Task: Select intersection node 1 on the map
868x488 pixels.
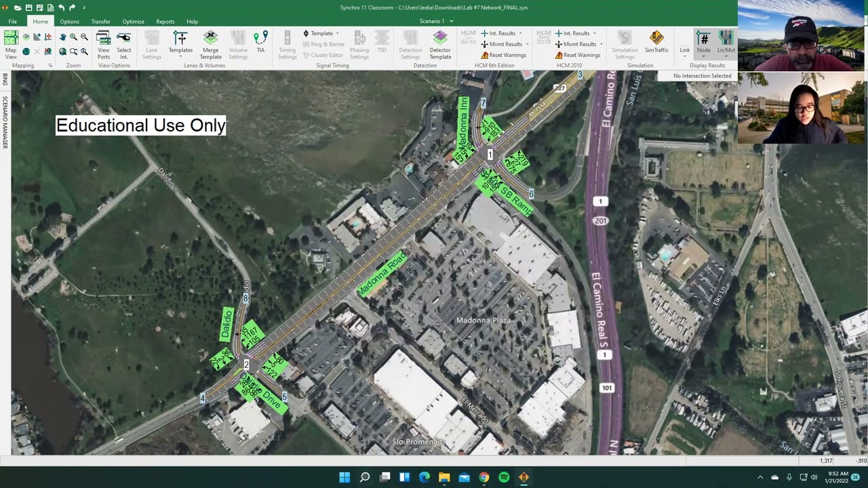Action: [490, 155]
